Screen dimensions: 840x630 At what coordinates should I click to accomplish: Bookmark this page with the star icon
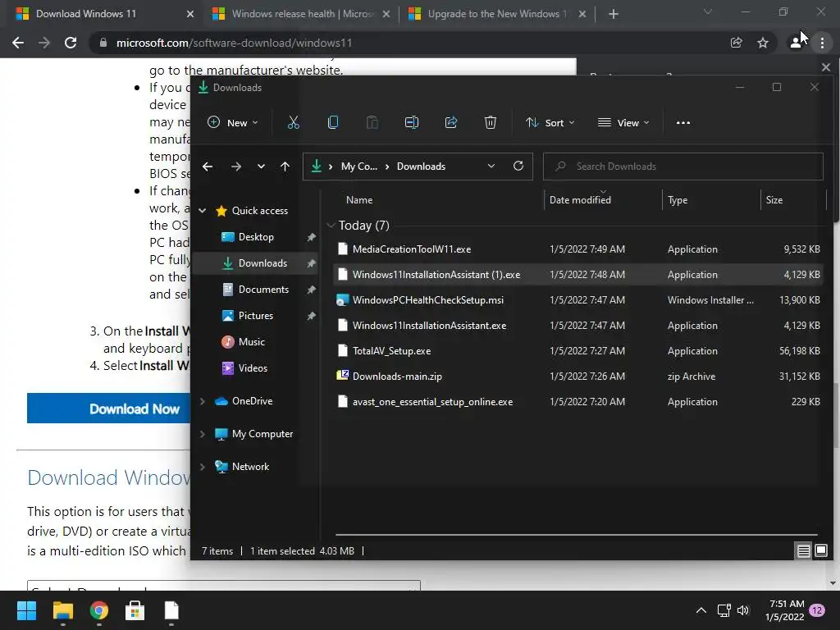coord(763,43)
